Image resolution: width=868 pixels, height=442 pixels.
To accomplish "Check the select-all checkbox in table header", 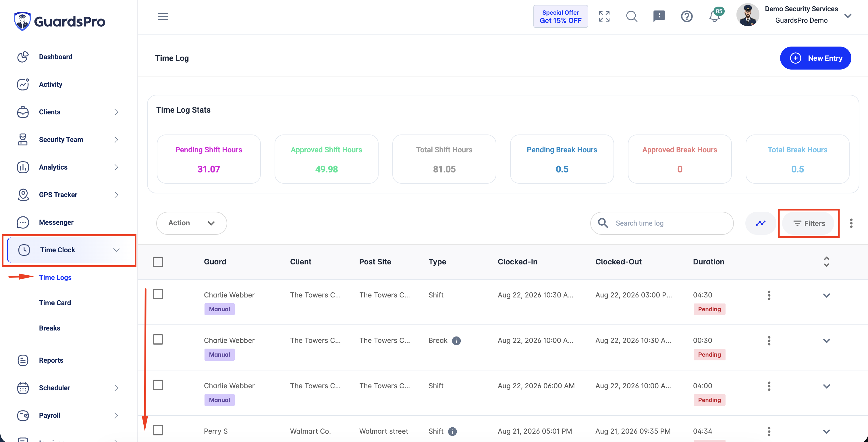I will point(158,262).
